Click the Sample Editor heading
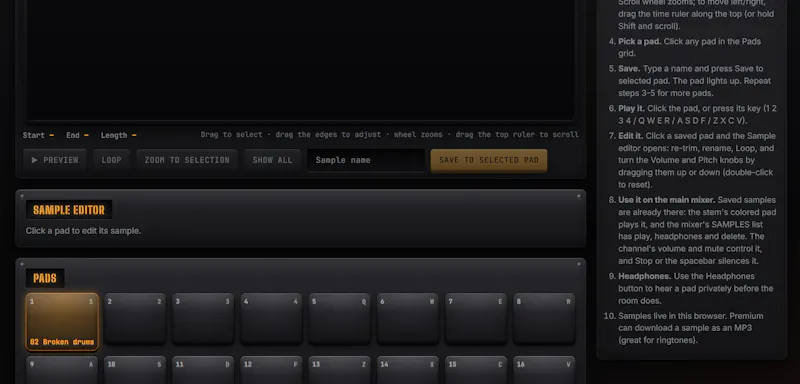 pyautogui.click(x=69, y=210)
